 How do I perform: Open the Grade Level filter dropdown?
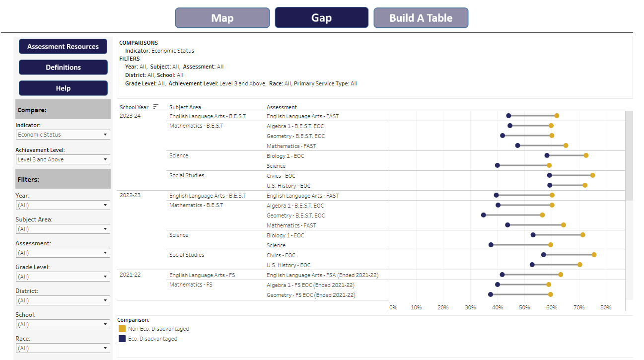[x=63, y=277]
